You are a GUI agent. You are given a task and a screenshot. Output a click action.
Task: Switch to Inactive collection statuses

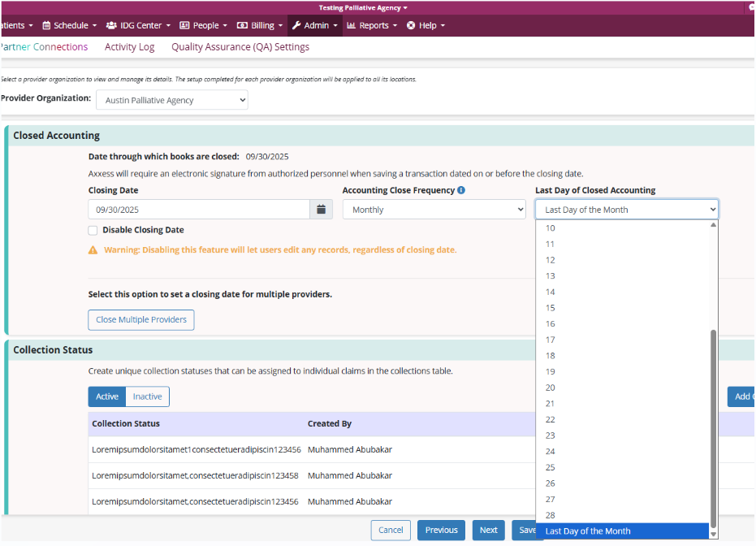tap(147, 396)
